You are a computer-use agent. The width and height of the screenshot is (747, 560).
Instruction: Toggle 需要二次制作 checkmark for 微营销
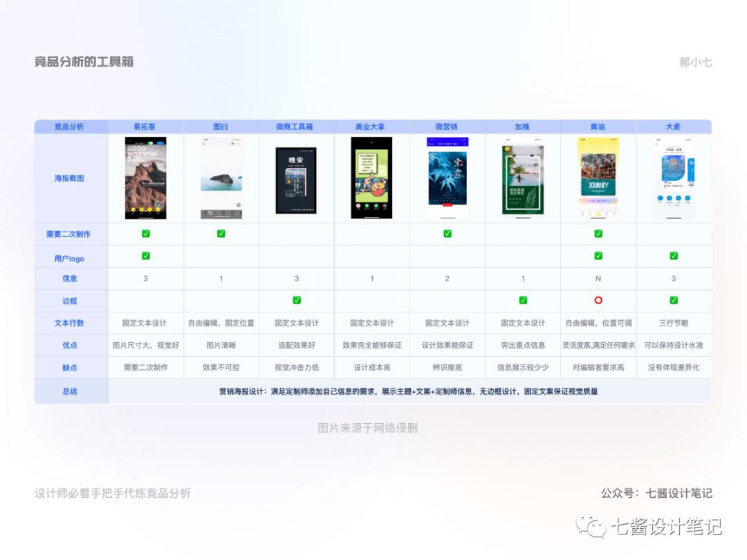pyautogui.click(x=448, y=234)
